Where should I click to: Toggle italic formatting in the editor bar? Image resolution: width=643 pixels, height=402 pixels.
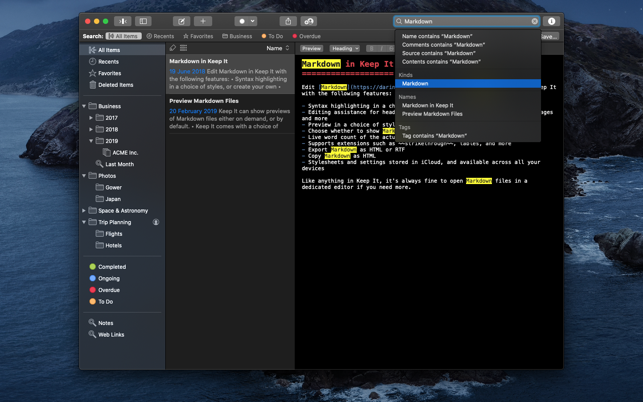click(382, 48)
